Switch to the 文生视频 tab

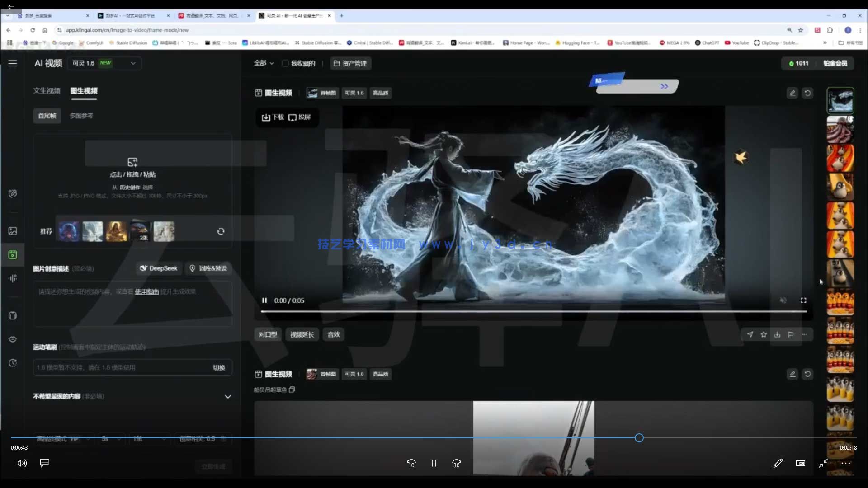click(x=47, y=90)
